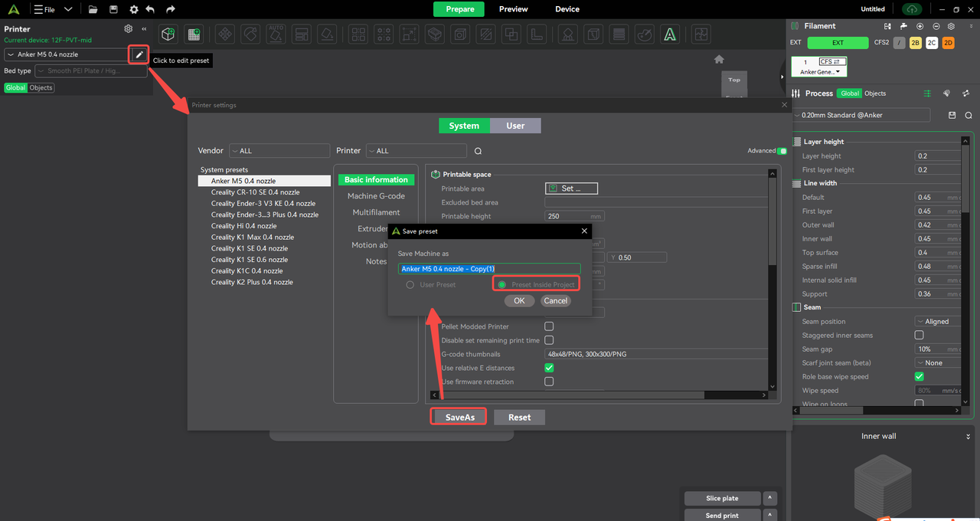
Task: Click search icon beside Printer filter
Action: 479,151
